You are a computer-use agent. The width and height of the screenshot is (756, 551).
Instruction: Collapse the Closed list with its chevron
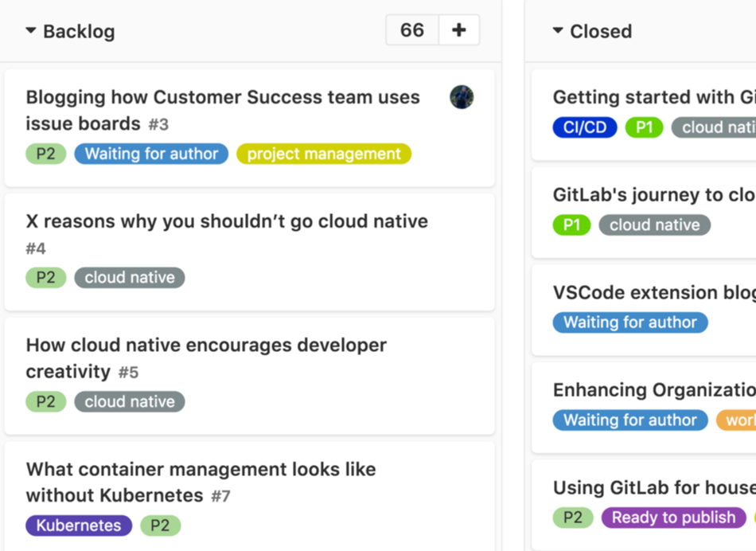click(557, 31)
